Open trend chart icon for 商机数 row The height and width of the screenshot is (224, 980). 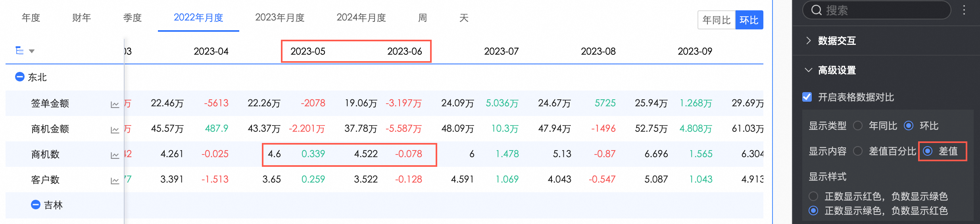pyautogui.click(x=115, y=155)
